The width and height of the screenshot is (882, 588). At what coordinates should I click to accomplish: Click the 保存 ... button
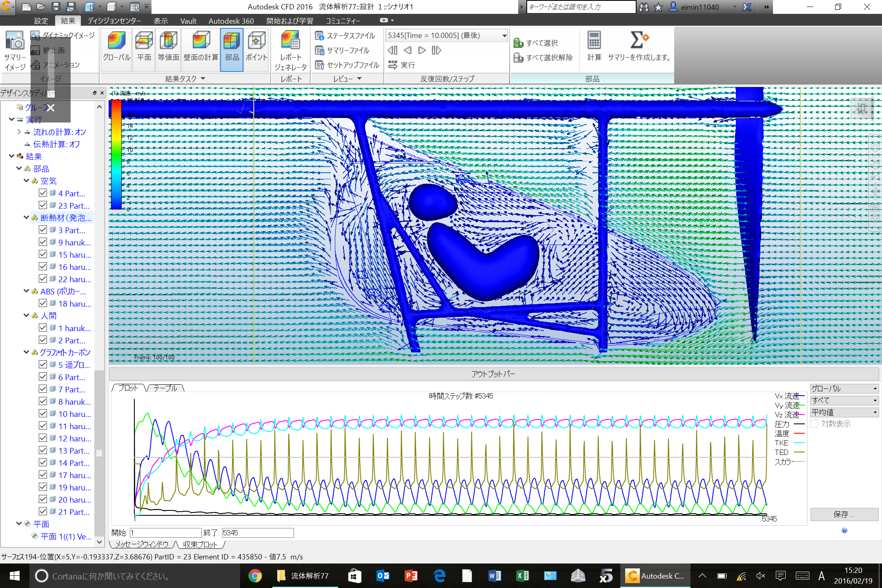844,514
